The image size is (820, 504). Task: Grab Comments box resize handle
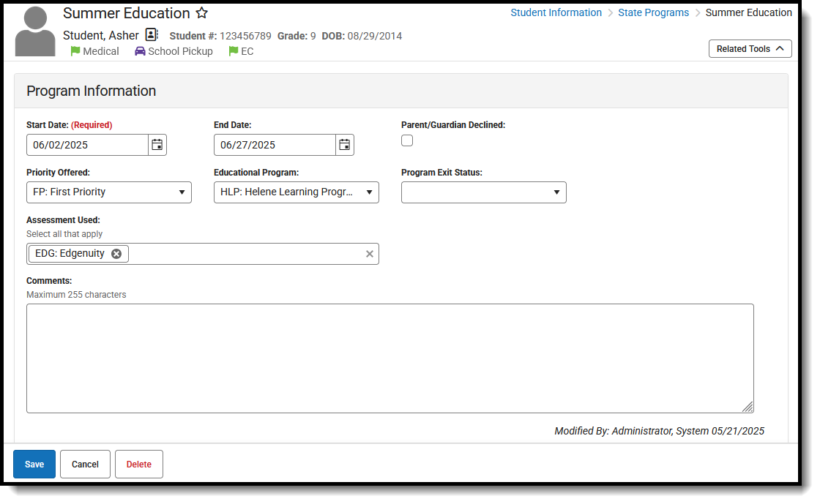[748, 407]
